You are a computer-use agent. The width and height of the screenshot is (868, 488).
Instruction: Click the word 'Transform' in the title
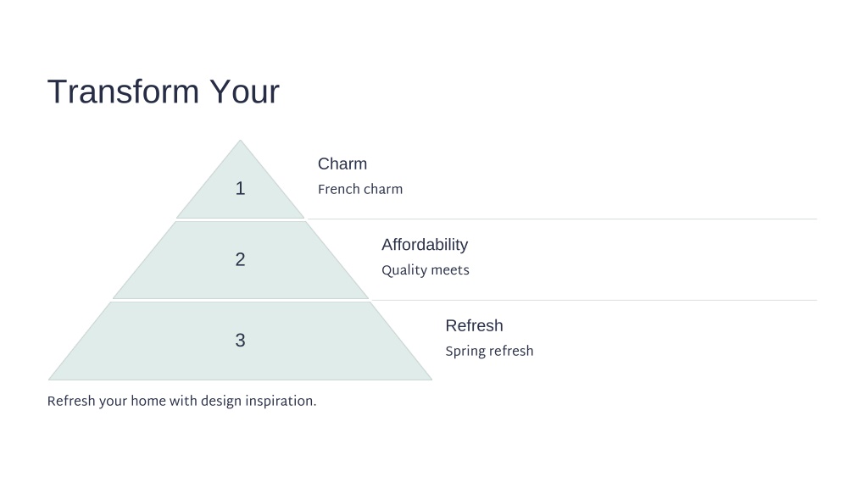[124, 91]
